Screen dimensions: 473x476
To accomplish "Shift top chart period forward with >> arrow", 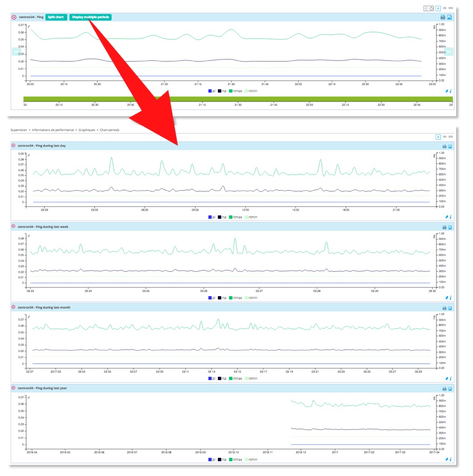I will 449,52.
